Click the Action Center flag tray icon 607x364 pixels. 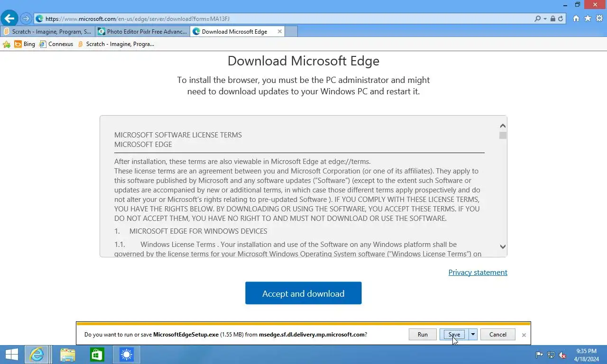tap(539, 355)
